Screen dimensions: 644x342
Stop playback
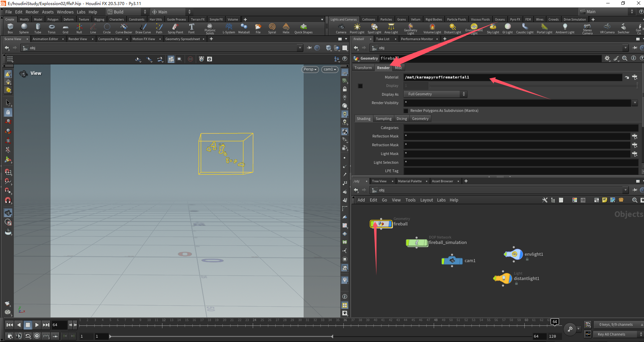tap(28, 325)
